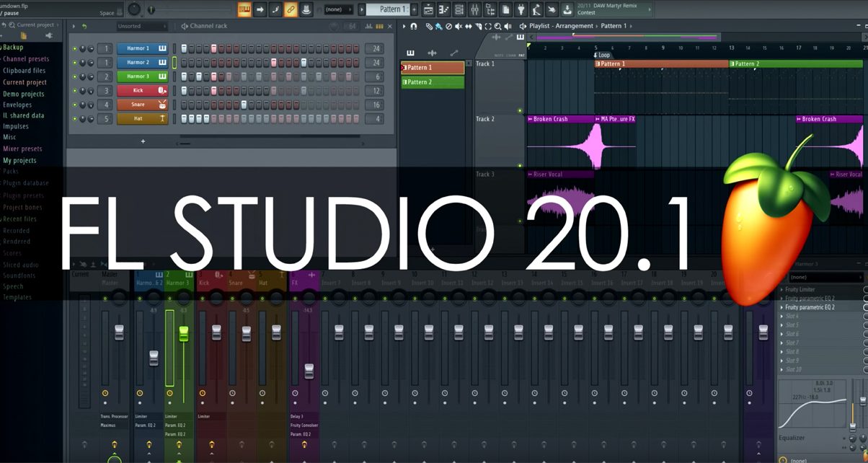Click the Harmor 3 mixer fader
Viewport: 868px width, 463px height.
[x=183, y=333]
